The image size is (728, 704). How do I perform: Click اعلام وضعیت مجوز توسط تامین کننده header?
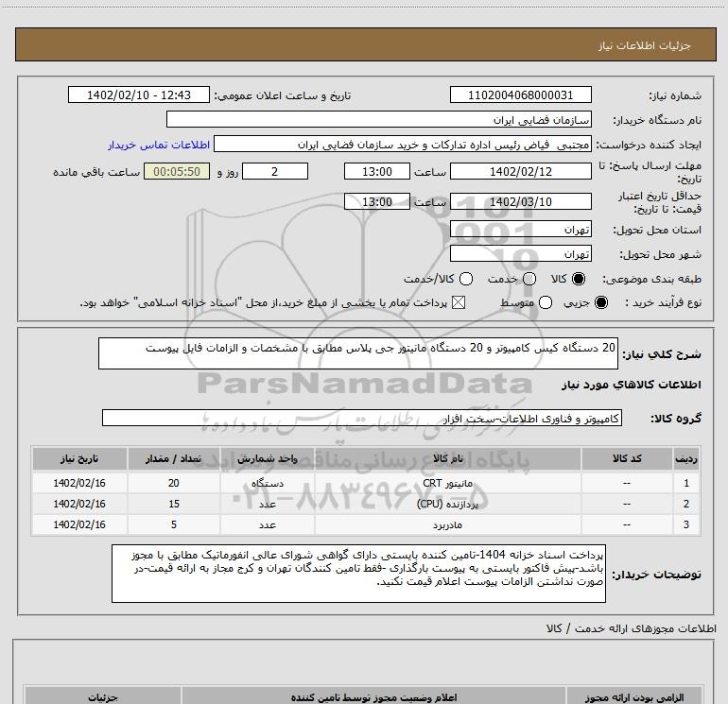pyautogui.click(x=373, y=697)
